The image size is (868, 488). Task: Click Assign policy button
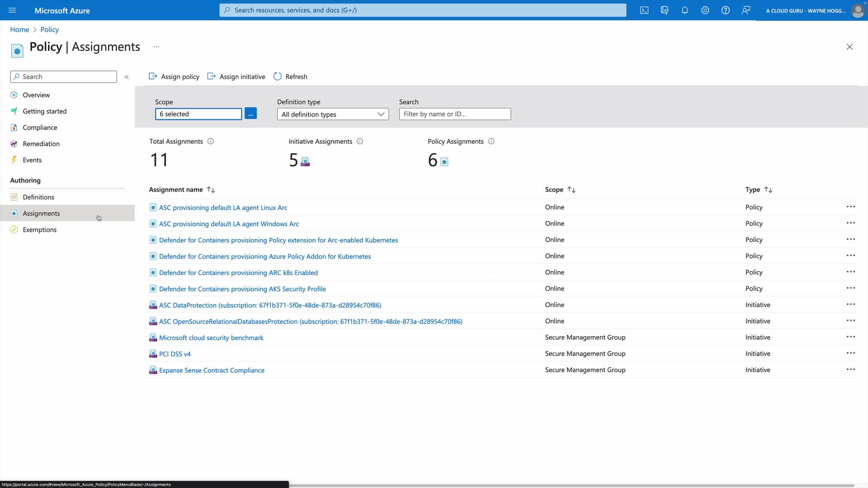174,77
